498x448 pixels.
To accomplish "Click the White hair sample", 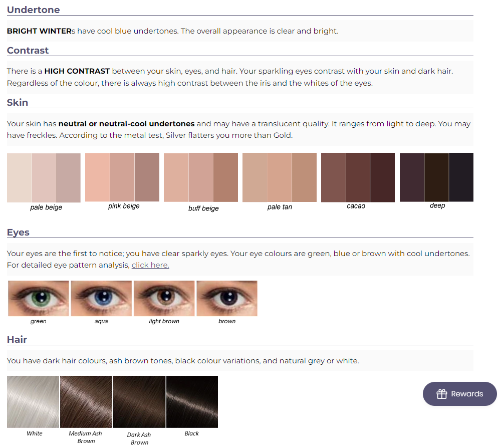I will [33, 402].
